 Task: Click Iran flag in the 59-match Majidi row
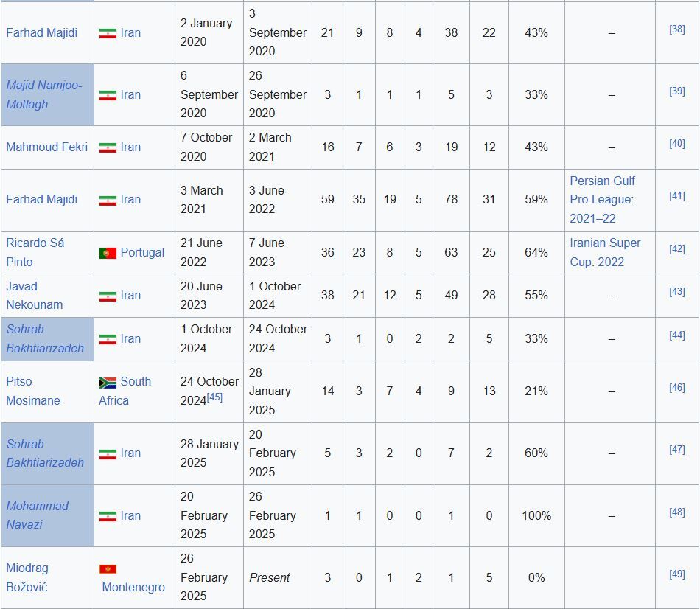[x=108, y=200]
